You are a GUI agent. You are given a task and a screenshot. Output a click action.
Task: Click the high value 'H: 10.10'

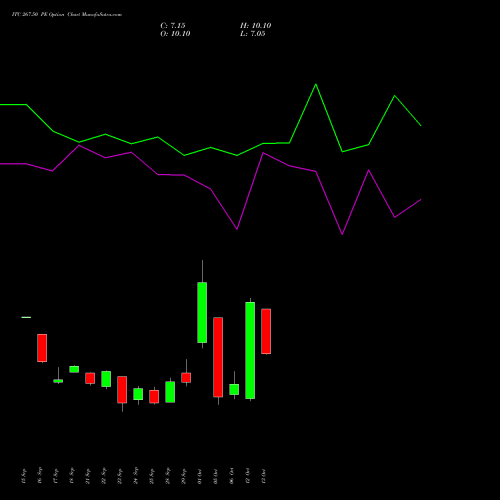256,26
